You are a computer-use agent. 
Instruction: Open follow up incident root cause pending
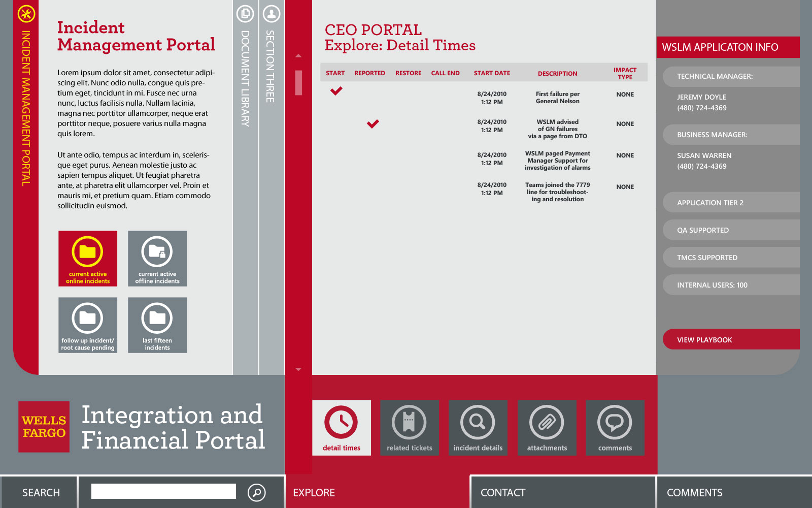click(88, 325)
